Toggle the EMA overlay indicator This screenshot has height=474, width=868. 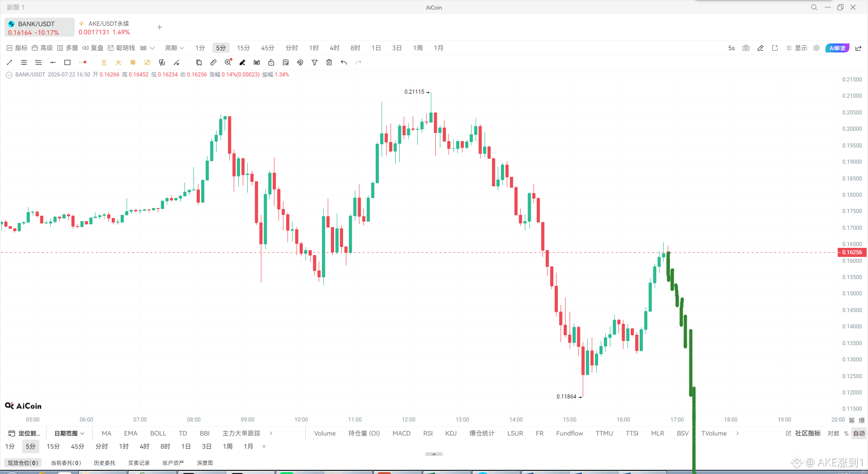point(131,433)
